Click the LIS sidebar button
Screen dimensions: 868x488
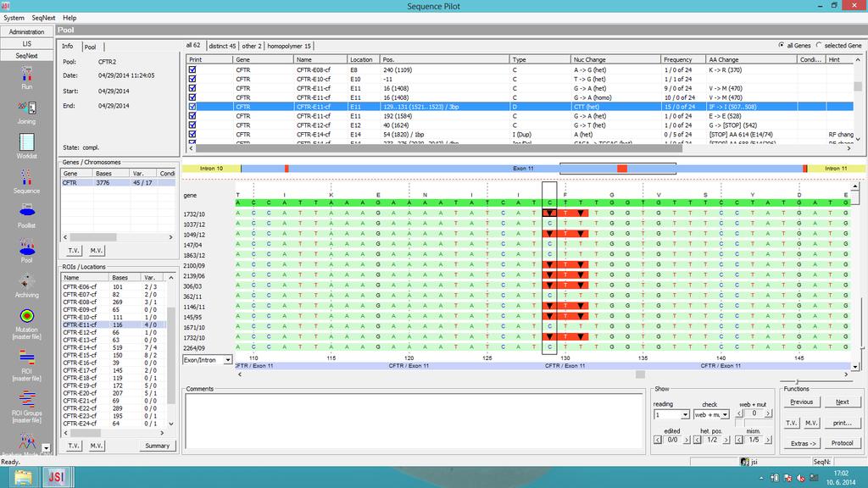[x=26, y=44]
